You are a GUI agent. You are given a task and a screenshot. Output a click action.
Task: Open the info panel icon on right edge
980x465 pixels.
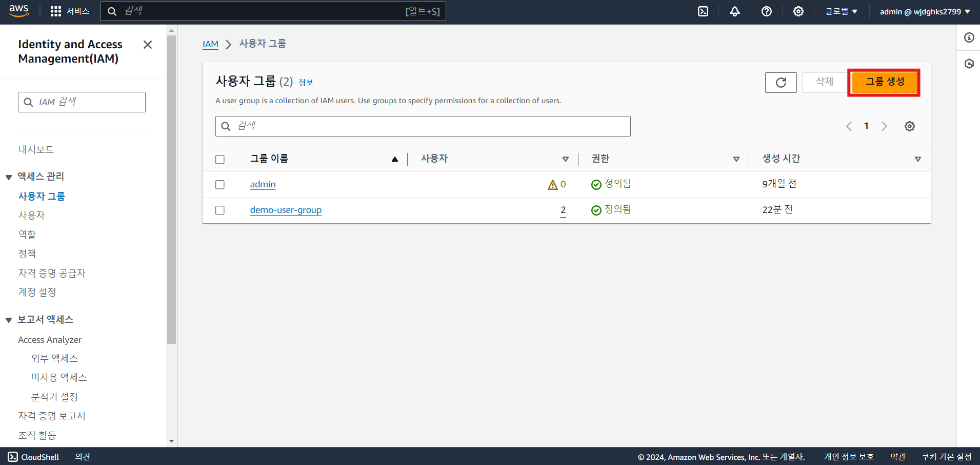969,37
